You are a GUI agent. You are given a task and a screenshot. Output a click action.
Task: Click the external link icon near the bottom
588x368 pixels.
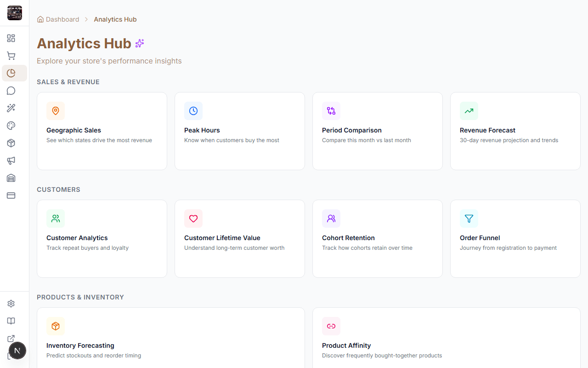point(11,338)
